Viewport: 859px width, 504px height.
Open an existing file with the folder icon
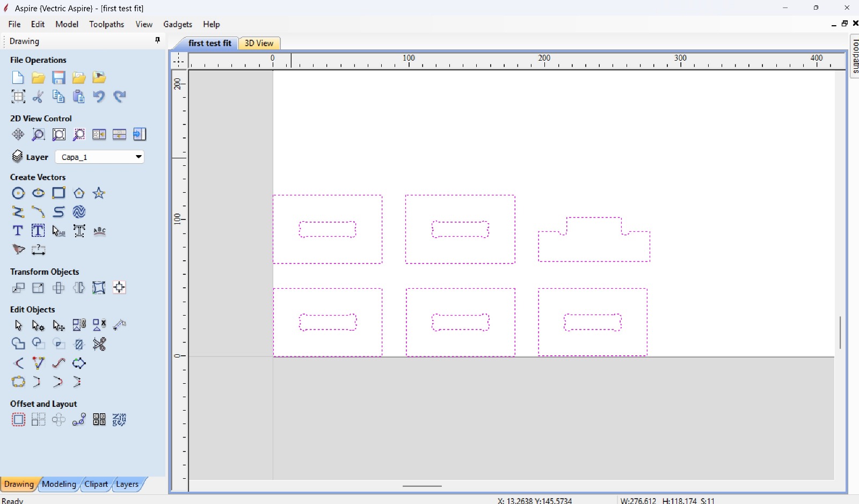coord(38,78)
